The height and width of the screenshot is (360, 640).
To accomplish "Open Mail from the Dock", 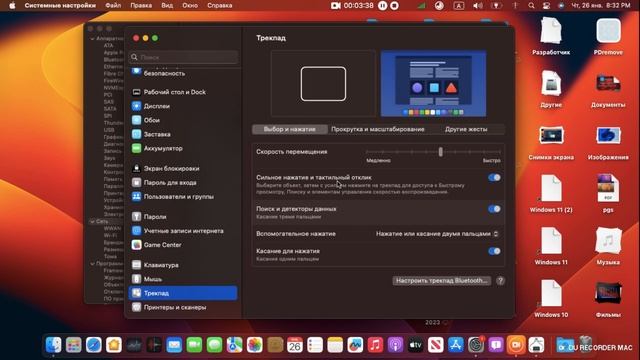I will point(174,345).
